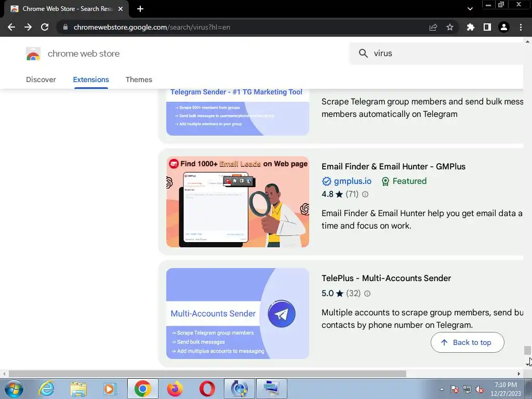This screenshot has width=532, height=399.
Task: Bookmark this page with star icon
Action: (x=450, y=27)
